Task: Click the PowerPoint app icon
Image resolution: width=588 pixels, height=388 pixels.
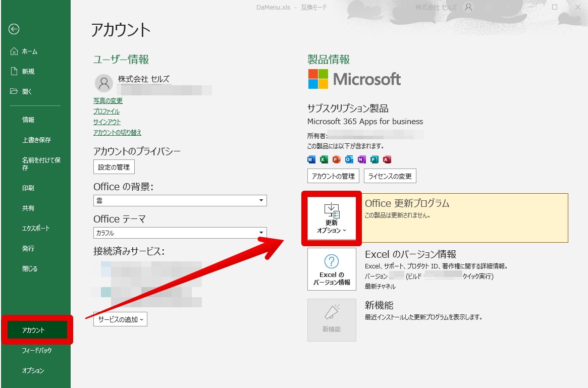Action: pyautogui.click(x=336, y=160)
